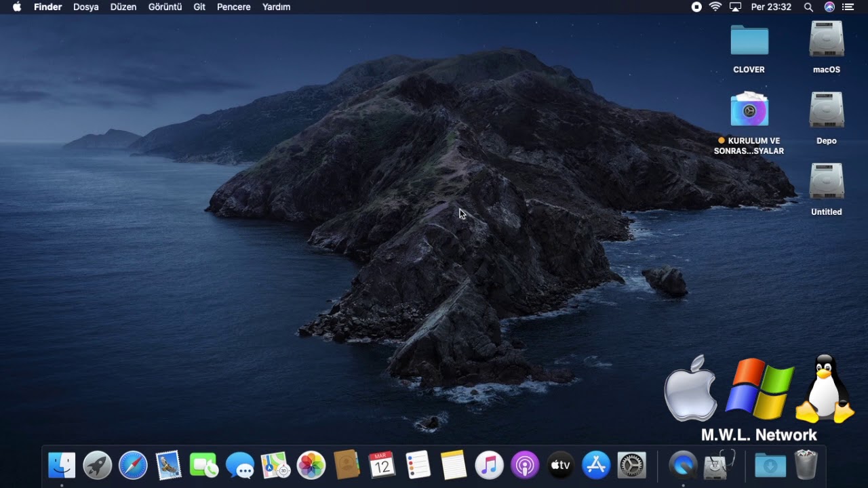This screenshot has width=868, height=488.
Task: Click QuickTime Player in the Dock
Action: 683,466
